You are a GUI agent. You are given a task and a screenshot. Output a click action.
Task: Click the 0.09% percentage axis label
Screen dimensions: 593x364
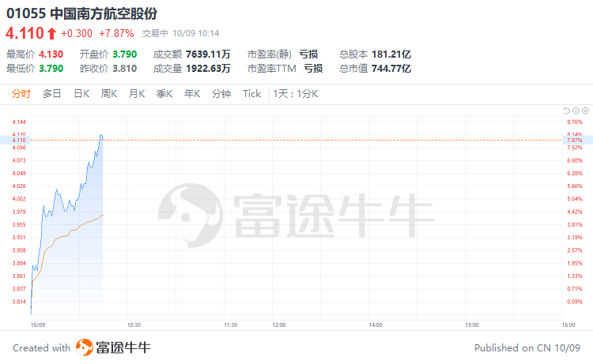click(575, 302)
